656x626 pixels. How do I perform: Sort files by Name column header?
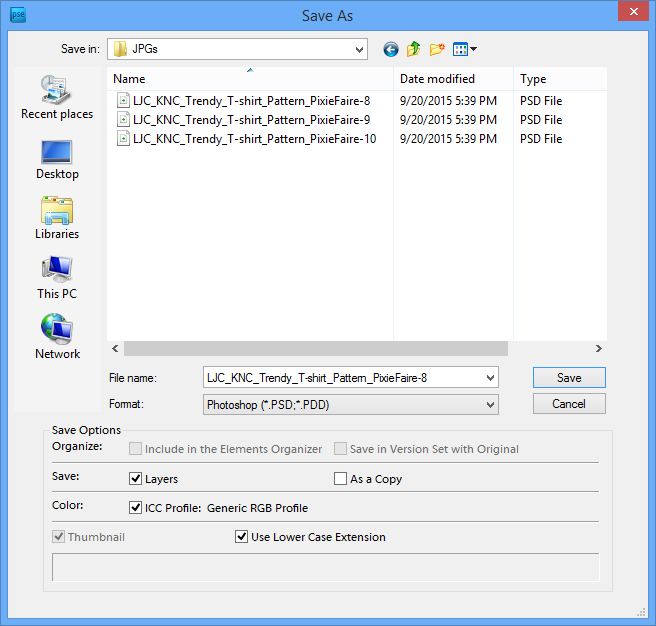130,79
